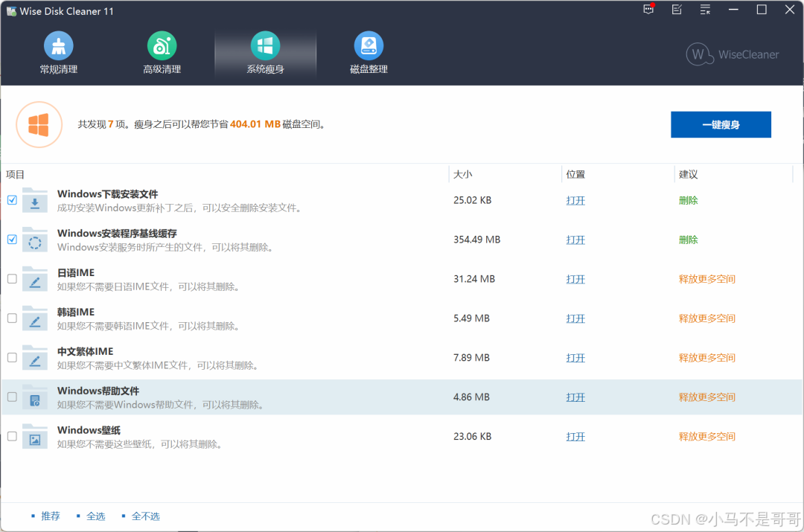
Task: Click the folder icon for Windows安装程序基线缓存
Action: pyautogui.click(x=35, y=240)
